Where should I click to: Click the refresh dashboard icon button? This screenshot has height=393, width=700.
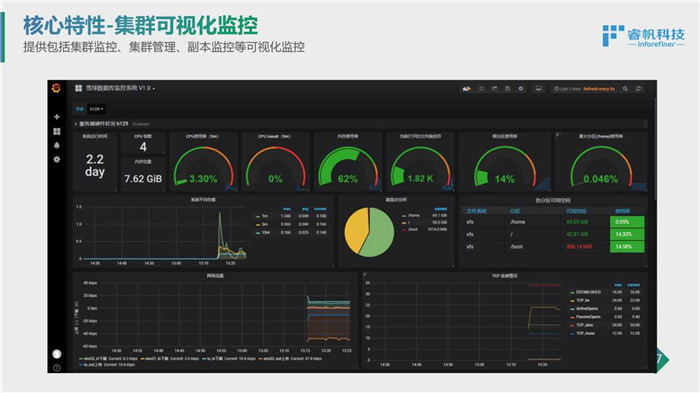tap(639, 89)
